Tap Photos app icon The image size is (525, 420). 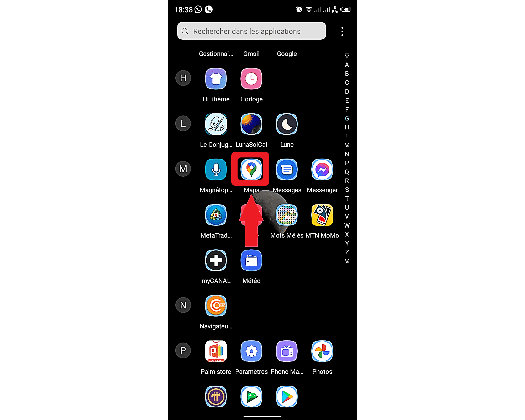[322, 351]
